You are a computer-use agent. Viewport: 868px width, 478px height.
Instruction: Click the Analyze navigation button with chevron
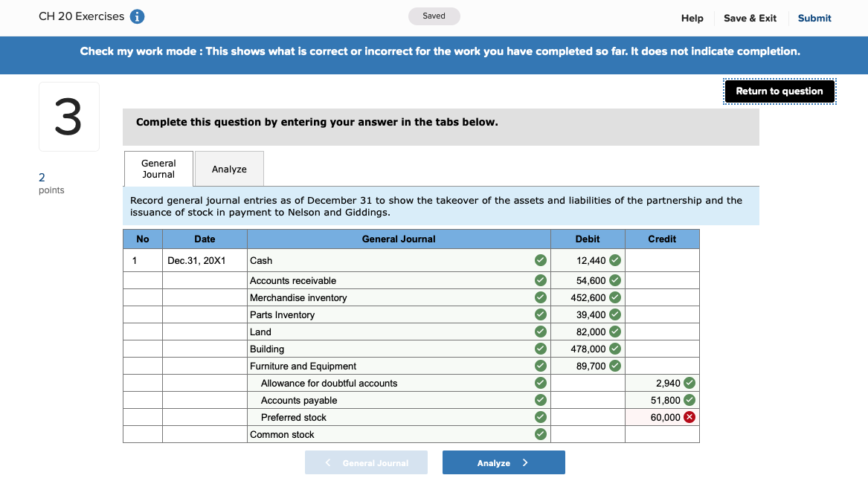504,462
